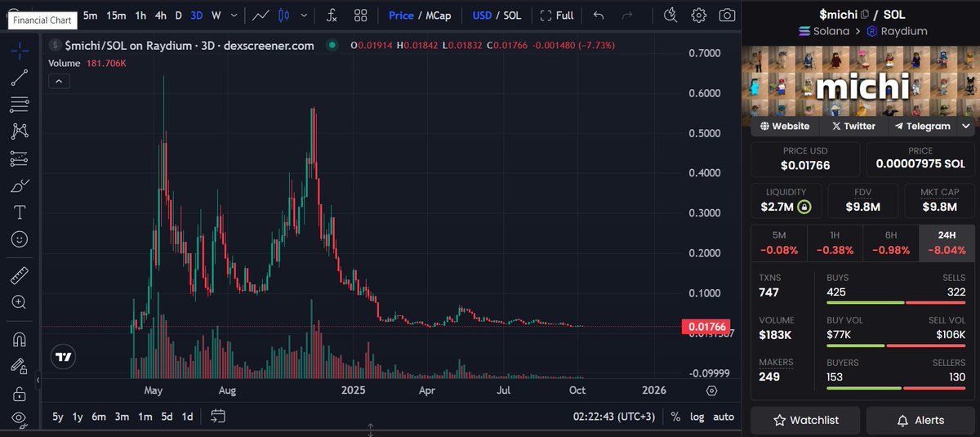
Task: Select the brush drawing tool
Action: tap(20, 185)
